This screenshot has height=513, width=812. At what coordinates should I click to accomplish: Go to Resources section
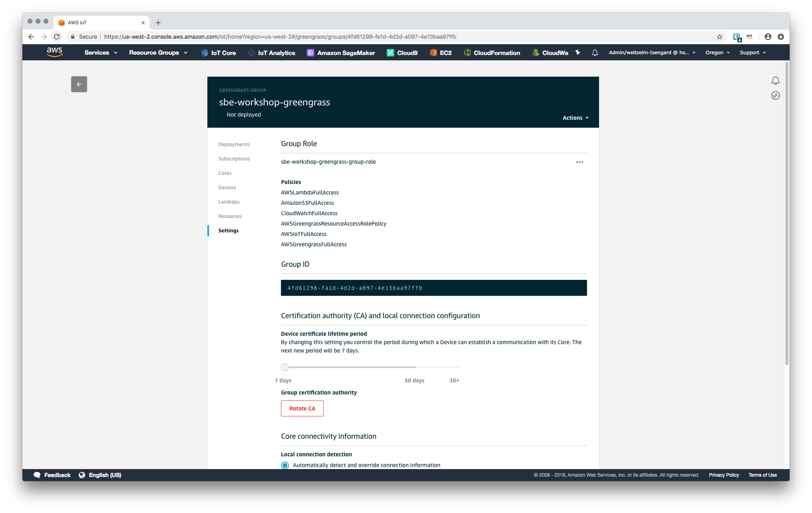click(x=230, y=216)
